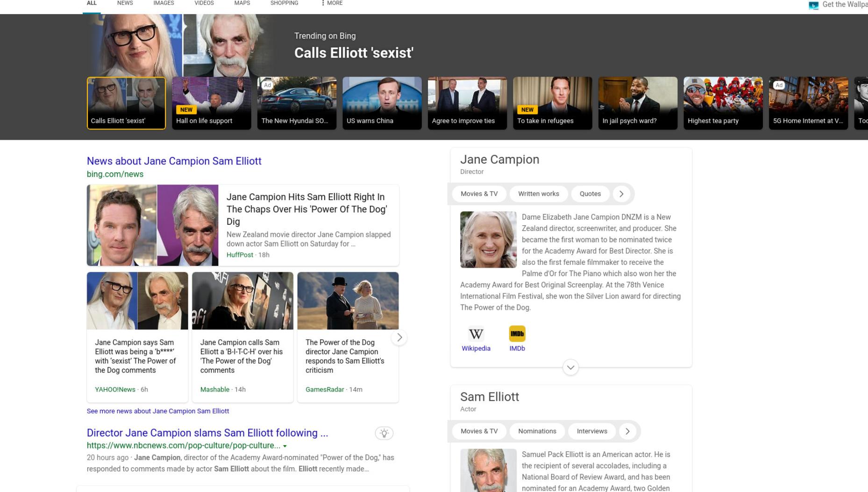Click the Bing Wallpaper app icon
The width and height of the screenshot is (868, 492).
tap(813, 5)
